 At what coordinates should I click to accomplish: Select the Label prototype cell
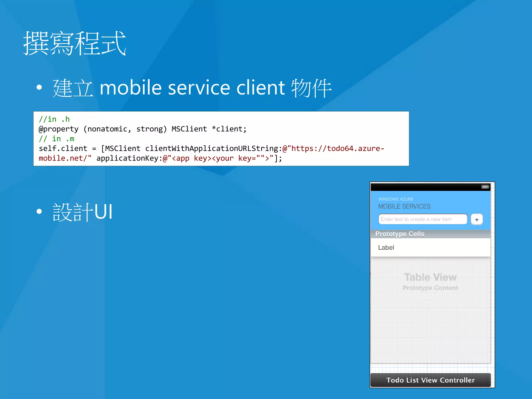[x=430, y=247]
